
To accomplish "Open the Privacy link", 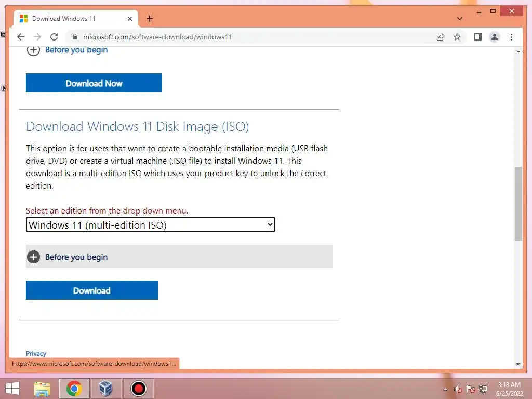I will click(36, 353).
